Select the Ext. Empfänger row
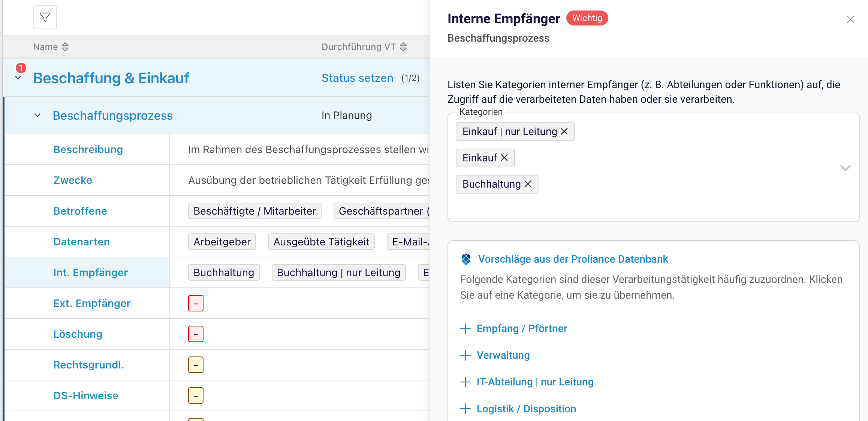Viewport: 868px width, 421px height. coord(92,303)
